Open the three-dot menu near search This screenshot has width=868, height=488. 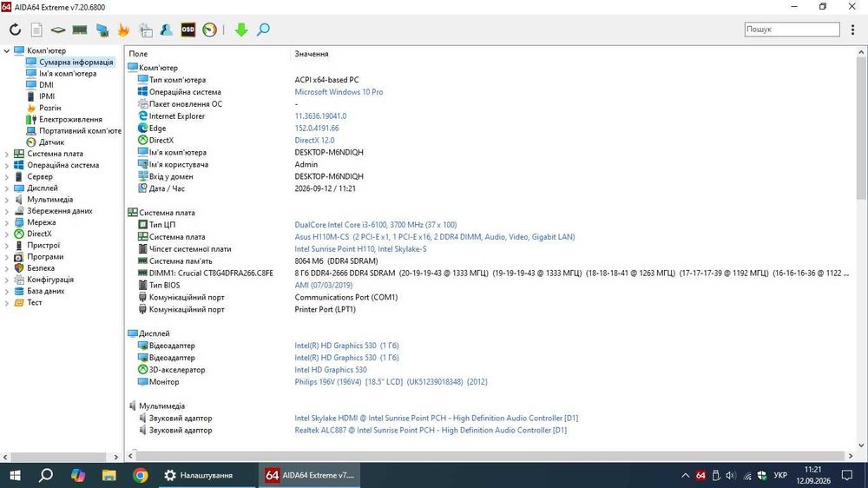(852, 30)
